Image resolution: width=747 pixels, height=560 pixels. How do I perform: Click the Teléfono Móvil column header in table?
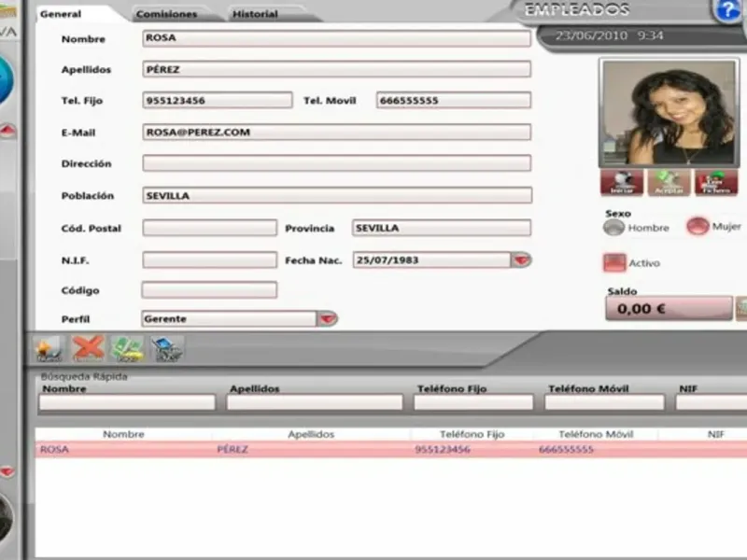596,434
